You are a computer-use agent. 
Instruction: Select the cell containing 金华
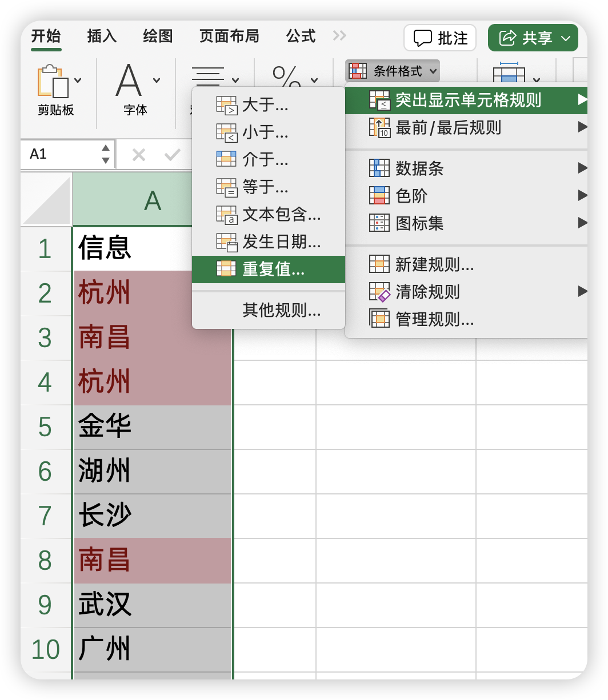coord(153,427)
